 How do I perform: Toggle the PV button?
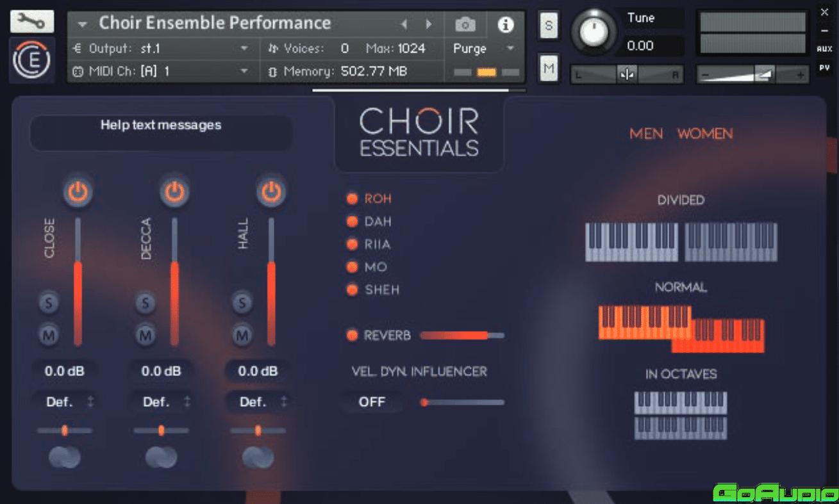(x=824, y=68)
